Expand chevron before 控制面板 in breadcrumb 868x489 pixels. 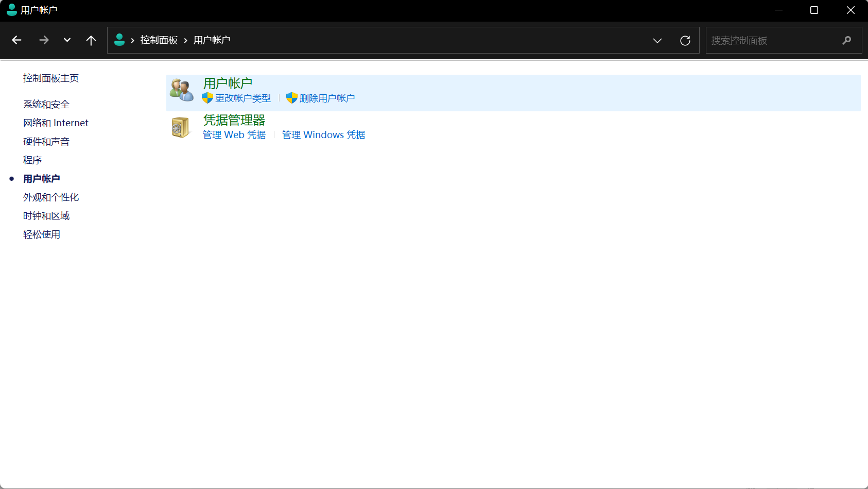[133, 40]
